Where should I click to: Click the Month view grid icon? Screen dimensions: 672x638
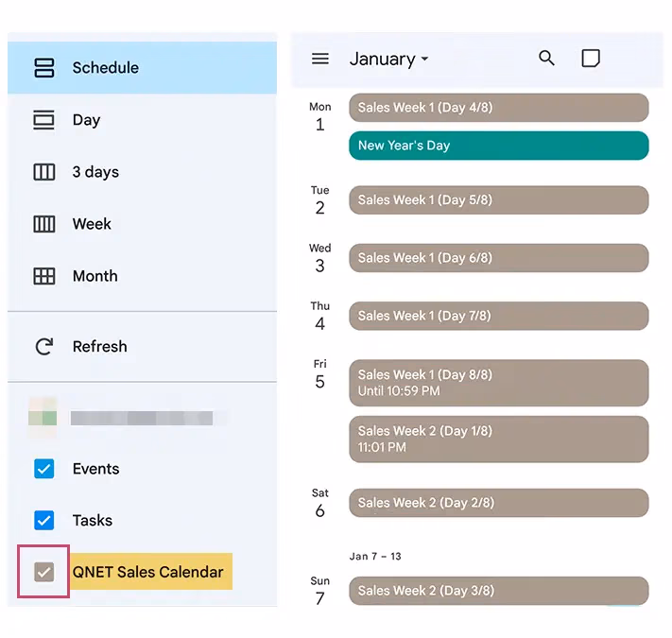tap(44, 276)
